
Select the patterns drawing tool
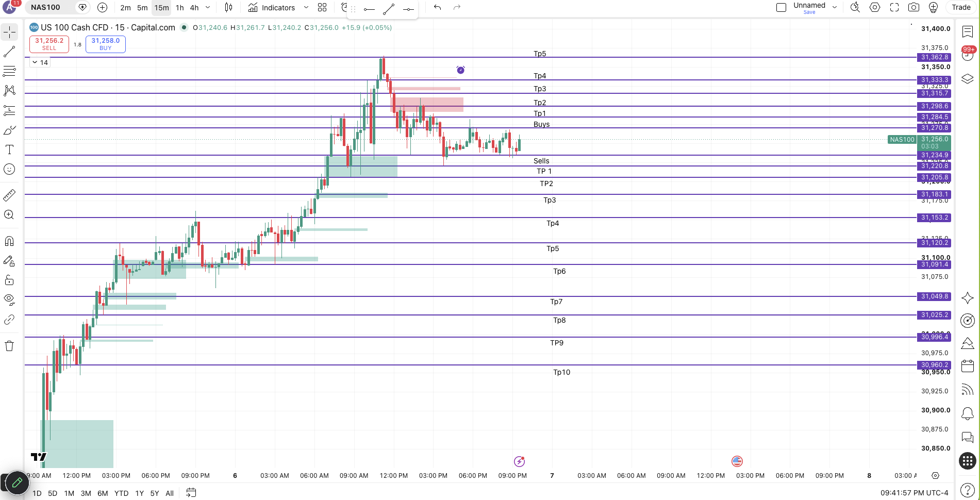point(9,91)
